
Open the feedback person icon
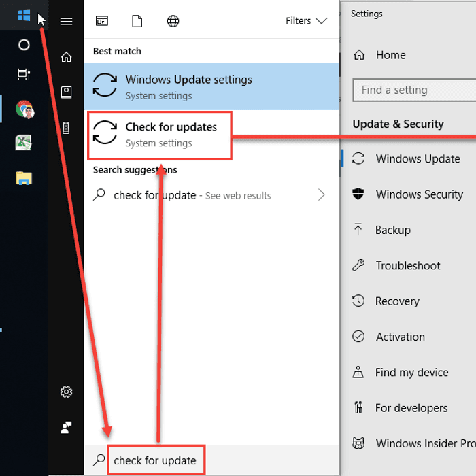[x=66, y=428]
